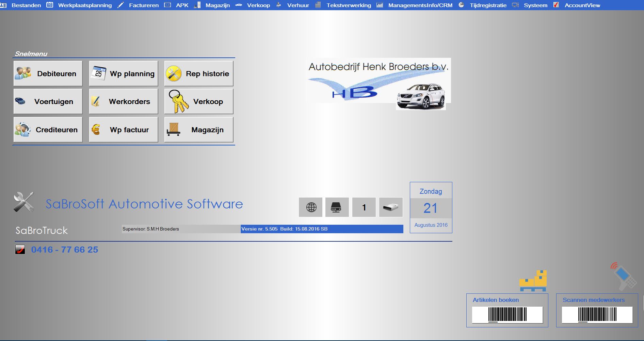Open the Bestanden menu
Screen dimensions: 644x341
pos(26,5)
